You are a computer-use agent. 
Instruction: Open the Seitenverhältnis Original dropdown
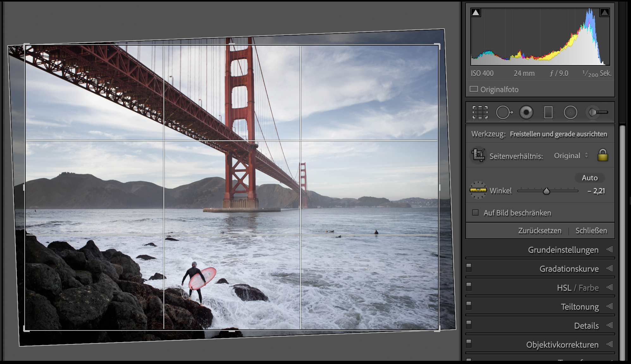coord(571,156)
